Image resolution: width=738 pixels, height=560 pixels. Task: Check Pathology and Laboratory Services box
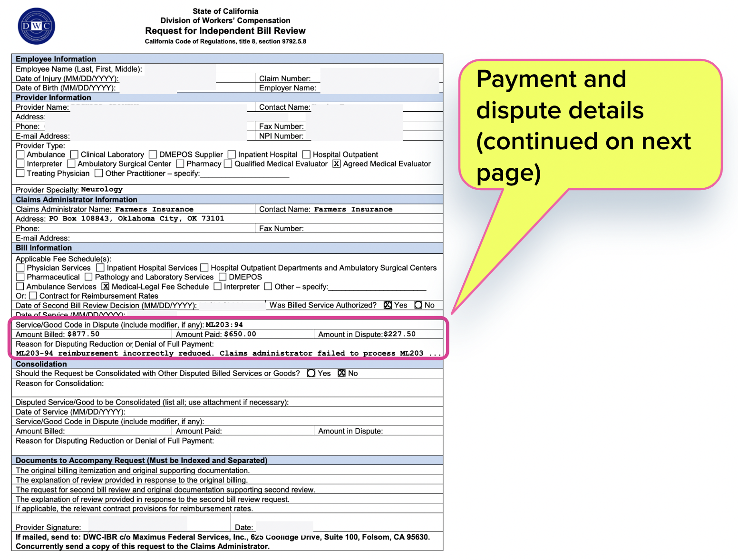coord(88,277)
